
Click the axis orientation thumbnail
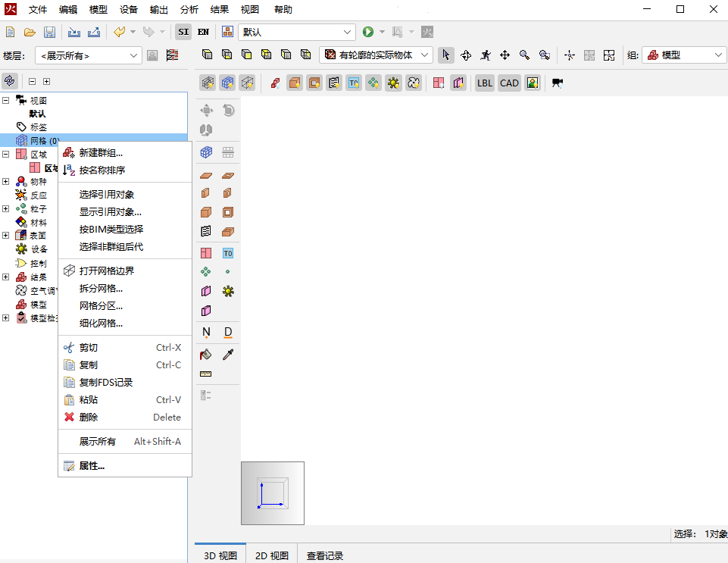point(273,493)
